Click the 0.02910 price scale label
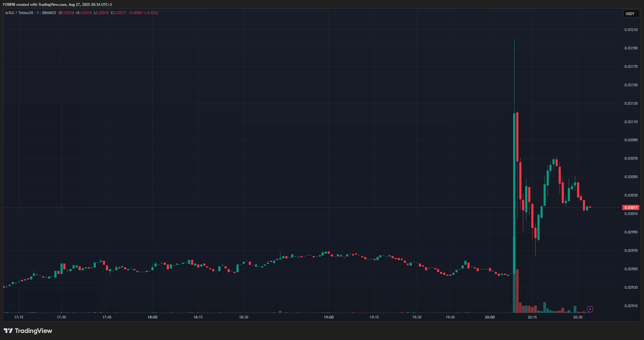Screen dimensions: 644x340 point(631,306)
